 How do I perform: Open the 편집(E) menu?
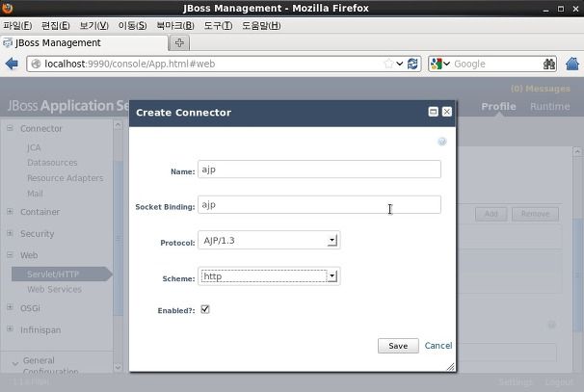(x=56, y=25)
